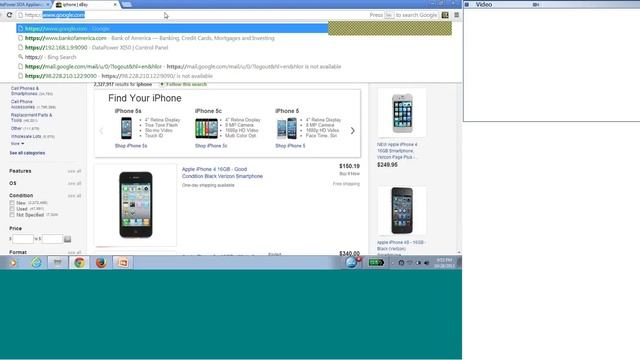Open NEW Apple iPhone 4 16GB Smartphone ad link
This screenshot has height=360, width=640.
pyautogui.click(x=397, y=151)
